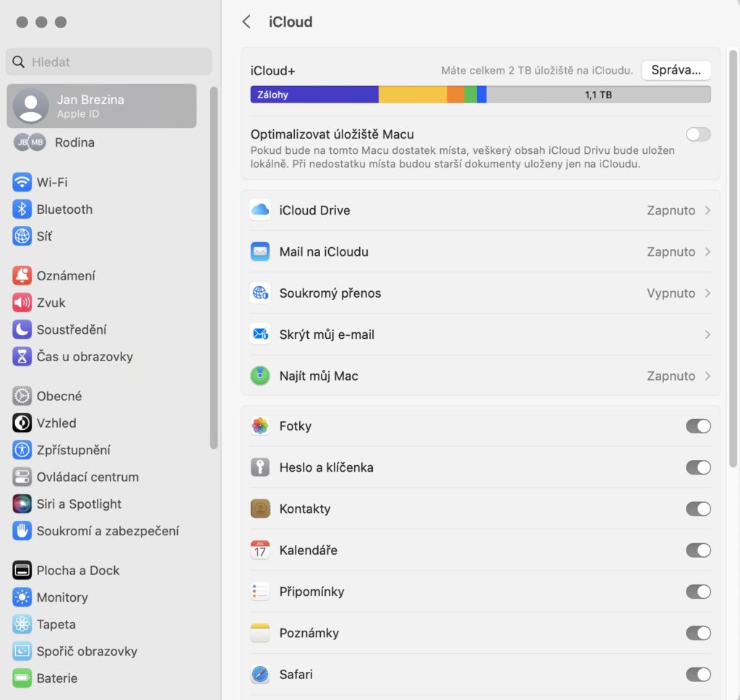Screen dimensions: 740x700
Task: Click the Monitory sun icon
Action: pyautogui.click(x=22, y=597)
